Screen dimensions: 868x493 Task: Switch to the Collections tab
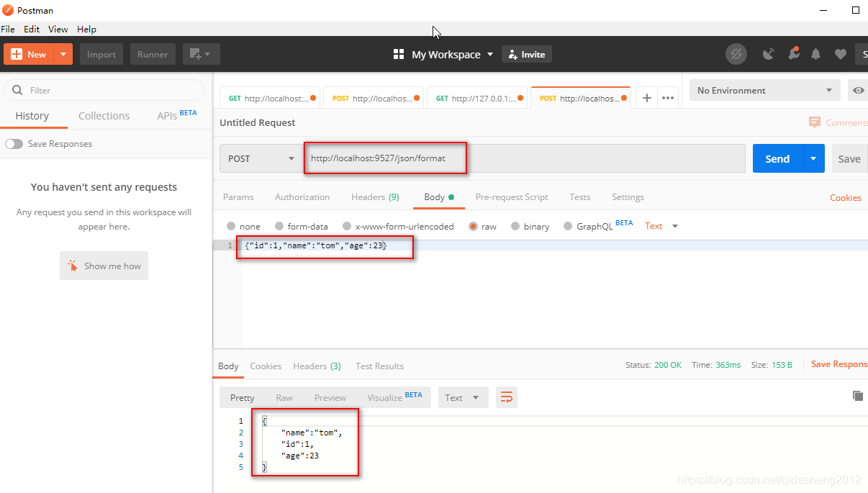click(104, 116)
